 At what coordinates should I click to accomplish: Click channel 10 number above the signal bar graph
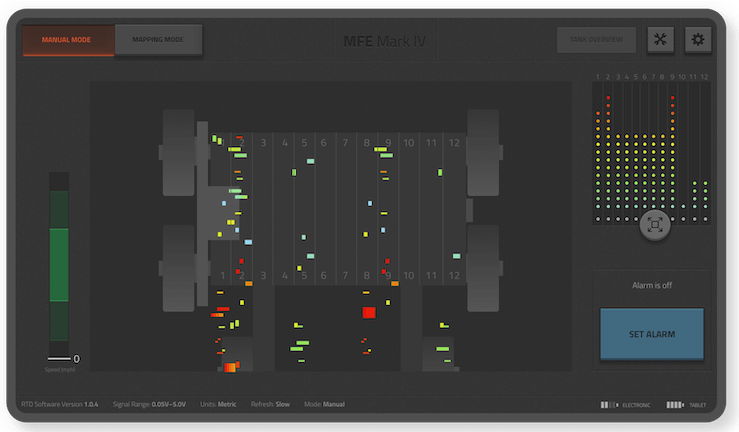(x=682, y=77)
